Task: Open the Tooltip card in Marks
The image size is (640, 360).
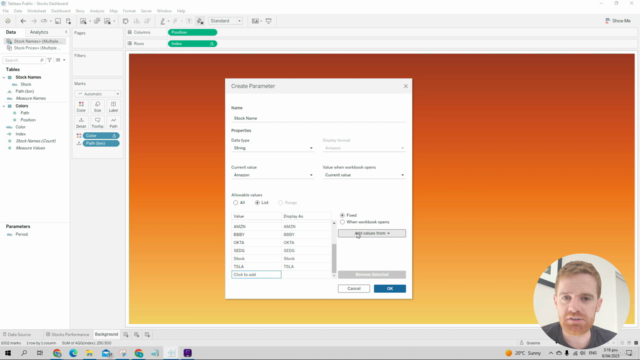Action: (97, 122)
